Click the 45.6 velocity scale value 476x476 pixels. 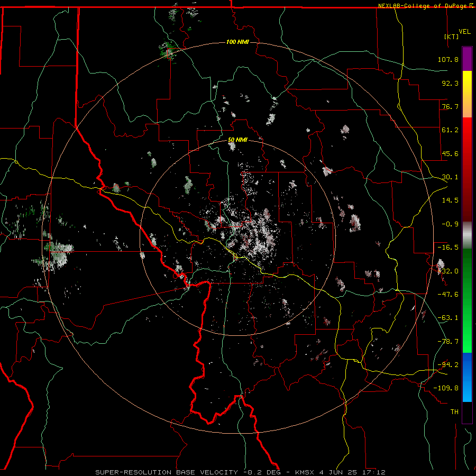[450, 153]
